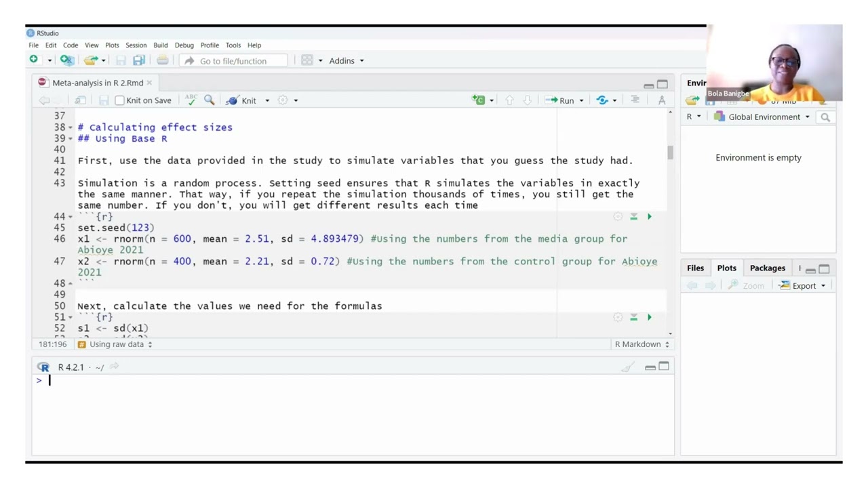Click the workspace panes grid icon

[x=307, y=60]
